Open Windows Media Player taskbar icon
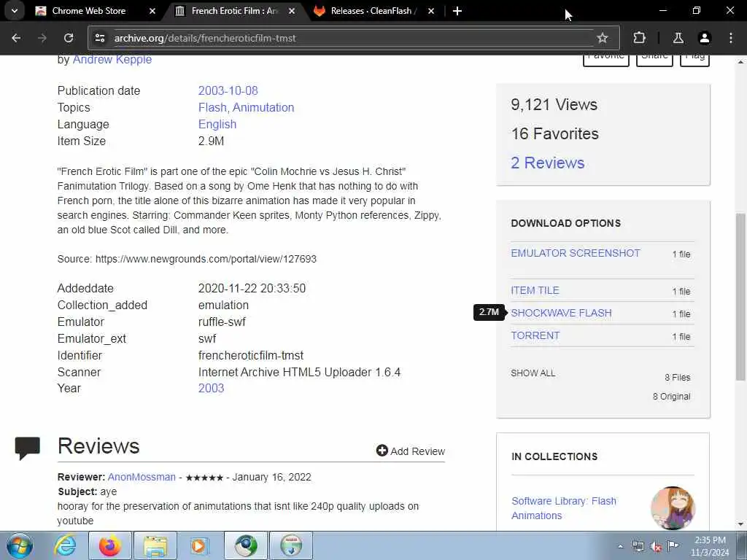 point(198,545)
